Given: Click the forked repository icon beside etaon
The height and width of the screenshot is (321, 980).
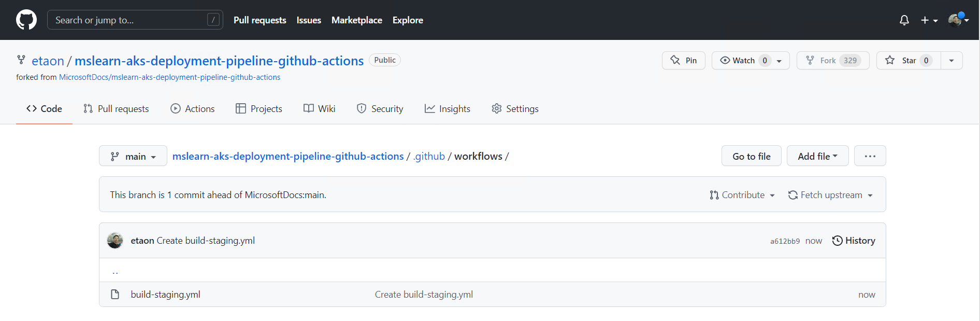Looking at the screenshot, I should [x=21, y=60].
